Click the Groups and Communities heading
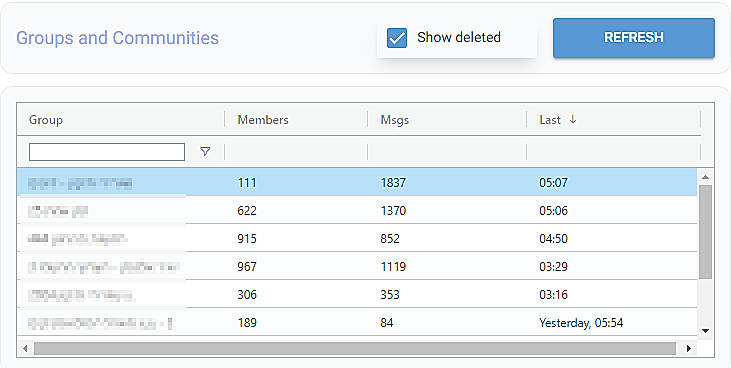 117,38
